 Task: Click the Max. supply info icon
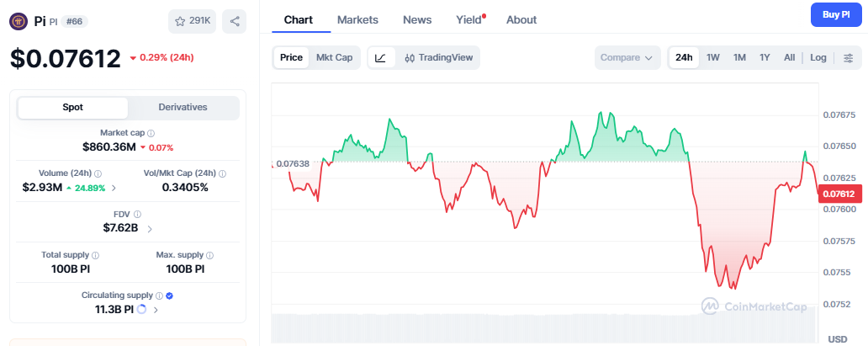209,255
